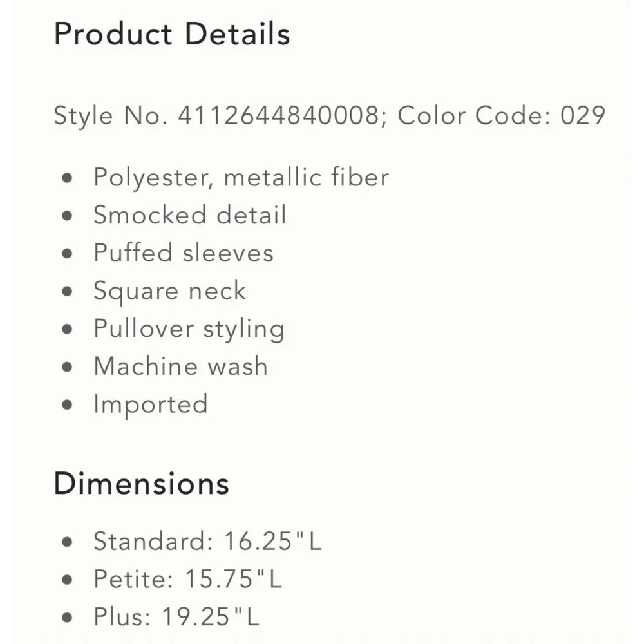Click the Product Details heading

click(172, 34)
